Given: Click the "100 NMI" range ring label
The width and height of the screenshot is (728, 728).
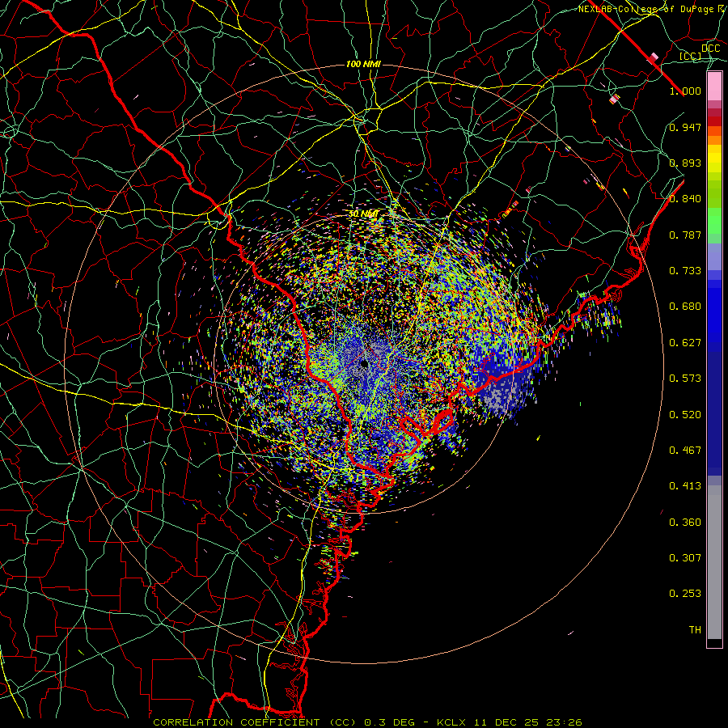Looking at the screenshot, I should click(363, 64).
